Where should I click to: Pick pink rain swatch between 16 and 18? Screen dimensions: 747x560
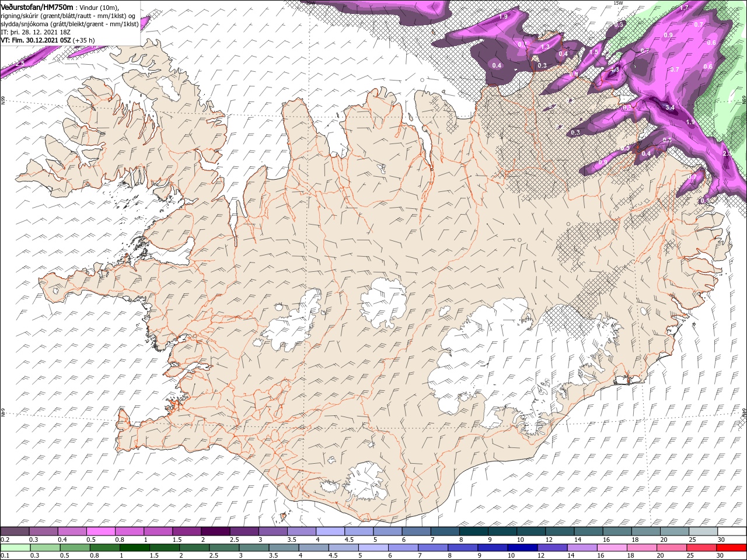coord(613,548)
